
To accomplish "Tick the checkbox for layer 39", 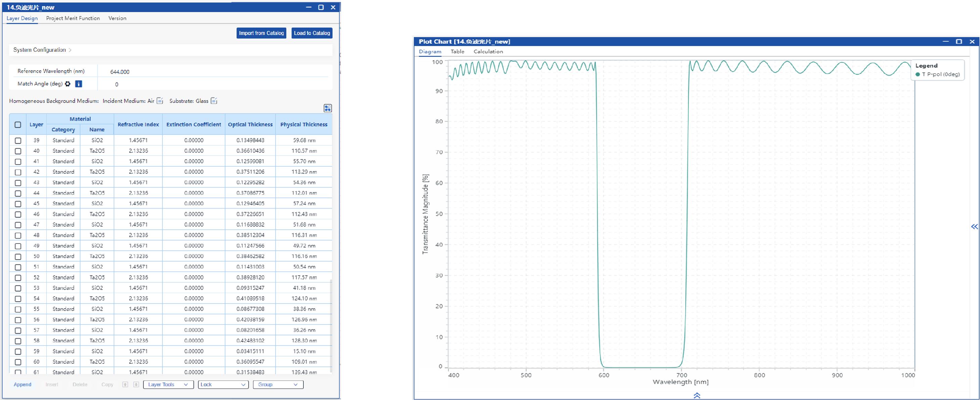I will click(x=18, y=140).
